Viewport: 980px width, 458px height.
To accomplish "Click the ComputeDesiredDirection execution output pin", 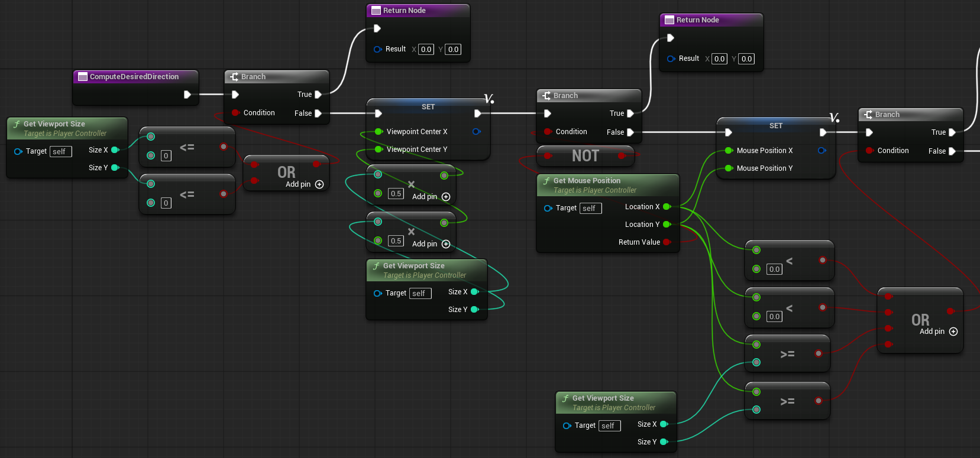I will [187, 95].
